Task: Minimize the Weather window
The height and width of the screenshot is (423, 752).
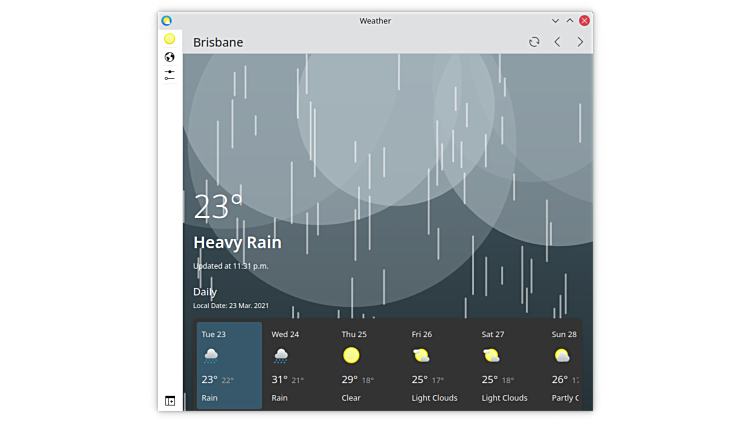Action: tap(556, 20)
